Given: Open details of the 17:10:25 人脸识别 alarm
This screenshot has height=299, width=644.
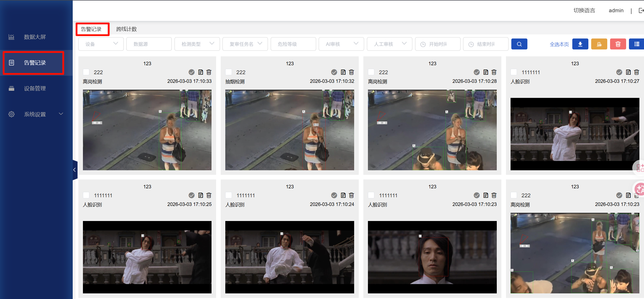Looking at the screenshot, I should coord(201,195).
